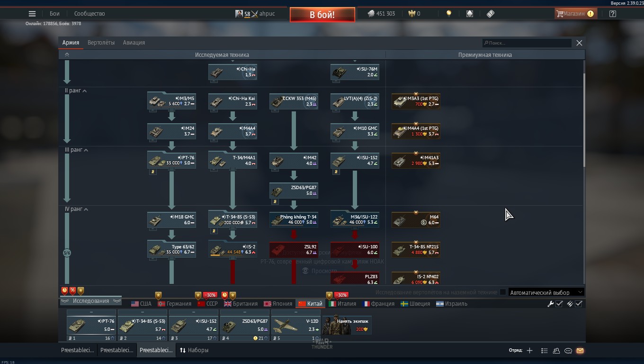Open the Наборы presets button
The image size is (644, 364).
(194, 350)
